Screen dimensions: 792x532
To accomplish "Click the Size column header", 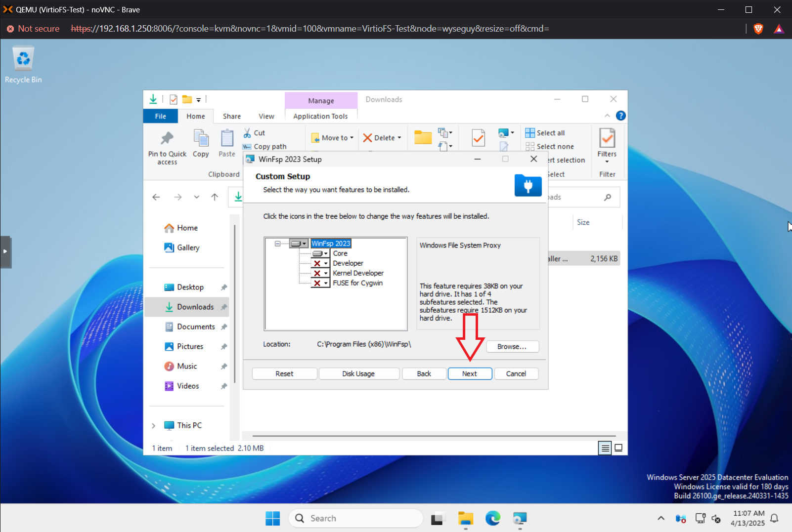I will click(x=583, y=222).
